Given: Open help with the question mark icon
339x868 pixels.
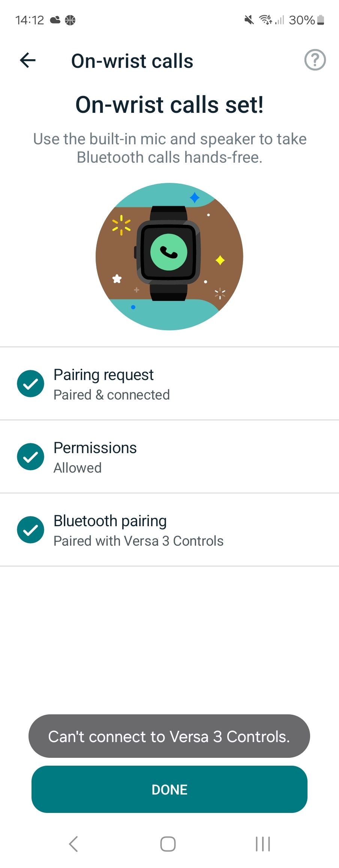Looking at the screenshot, I should point(315,60).
